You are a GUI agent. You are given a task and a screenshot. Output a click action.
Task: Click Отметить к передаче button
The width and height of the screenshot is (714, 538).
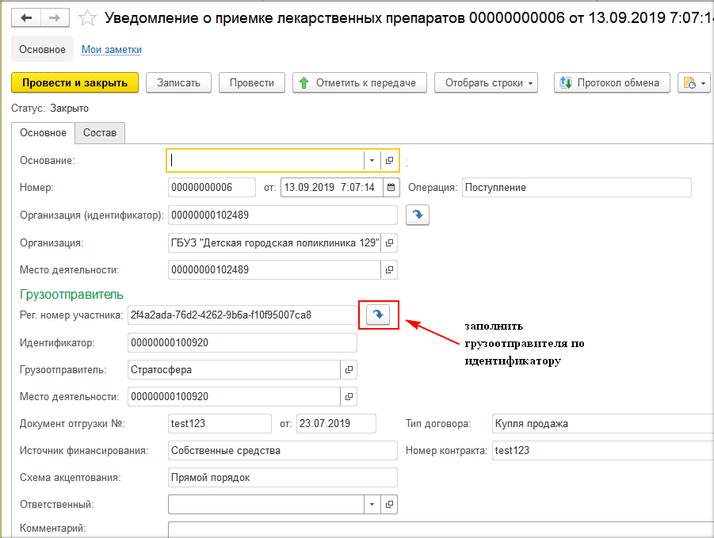(x=360, y=83)
